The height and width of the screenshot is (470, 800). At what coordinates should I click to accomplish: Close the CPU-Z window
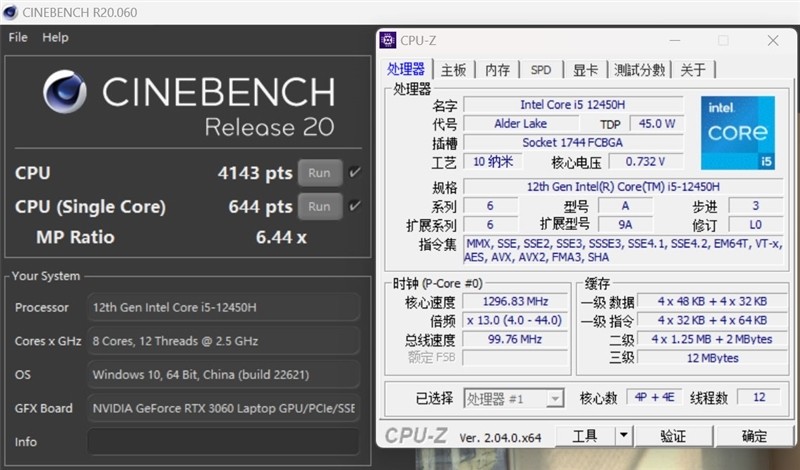tap(773, 40)
